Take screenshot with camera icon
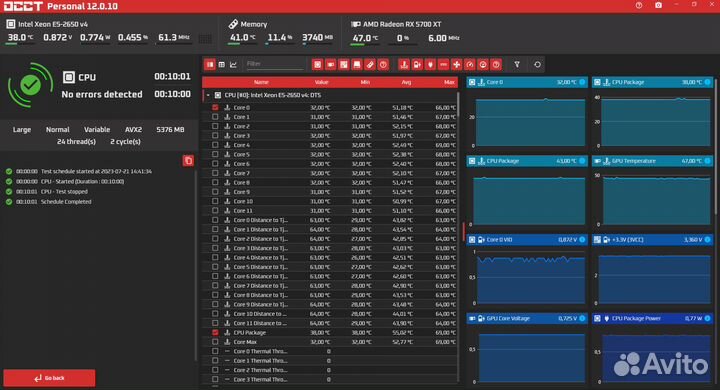Screen dimensions: 720x390 658,5
